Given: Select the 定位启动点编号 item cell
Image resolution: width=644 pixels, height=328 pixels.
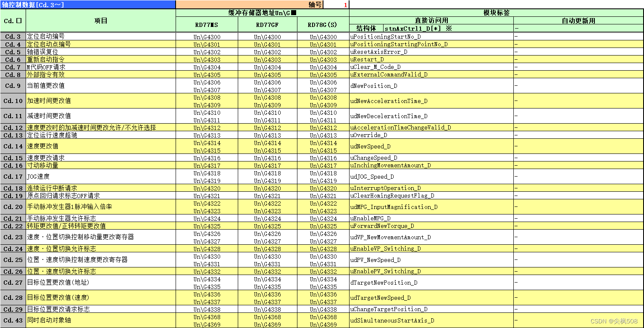Looking at the screenshot, I should 101,44.
